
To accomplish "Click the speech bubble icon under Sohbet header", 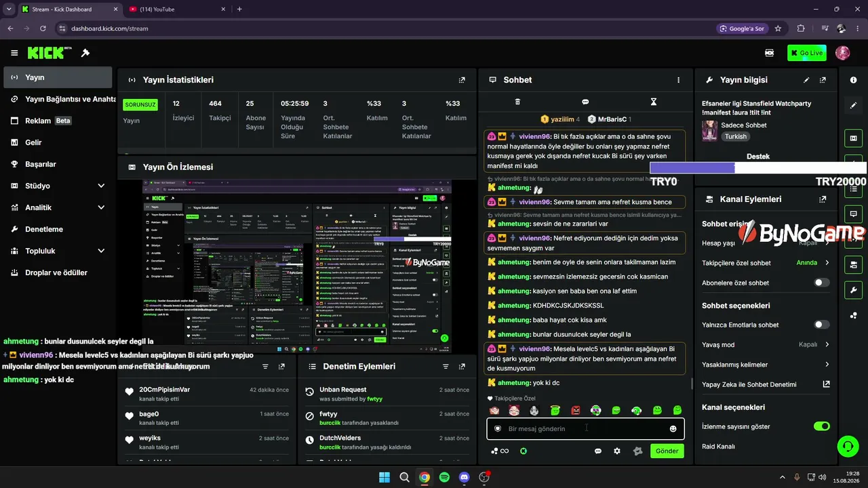I will (x=585, y=102).
